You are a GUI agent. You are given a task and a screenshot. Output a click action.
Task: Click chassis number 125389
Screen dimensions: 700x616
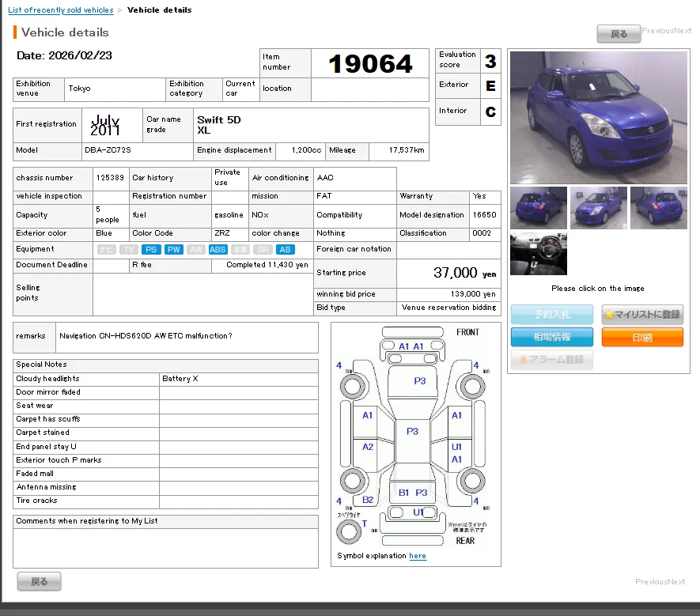(110, 178)
